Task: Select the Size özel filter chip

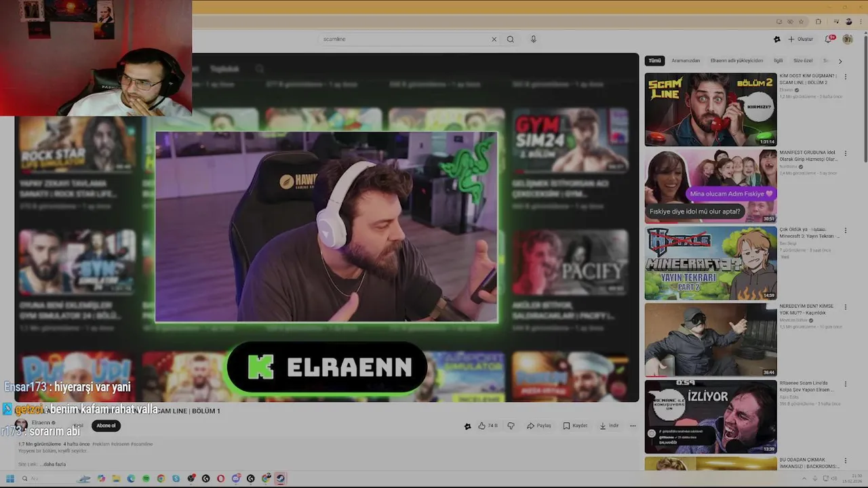Action: pyautogui.click(x=803, y=61)
